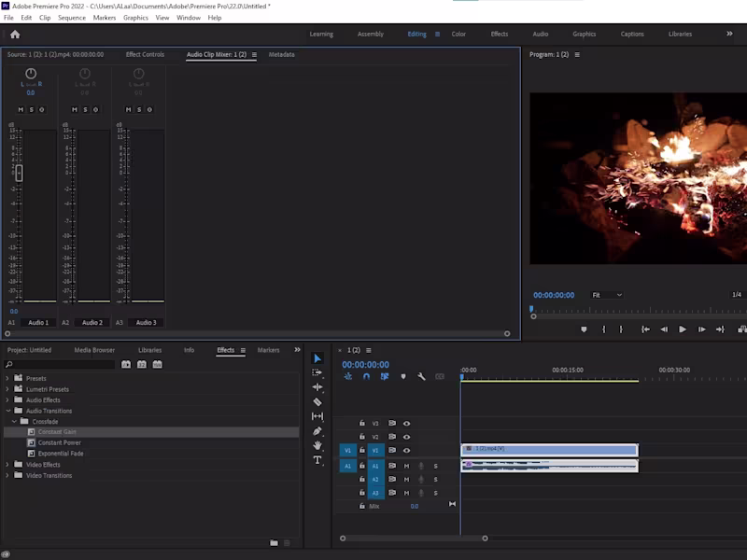
Task: Click the Audio 1 volume fader handle
Action: click(x=19, y=173)
